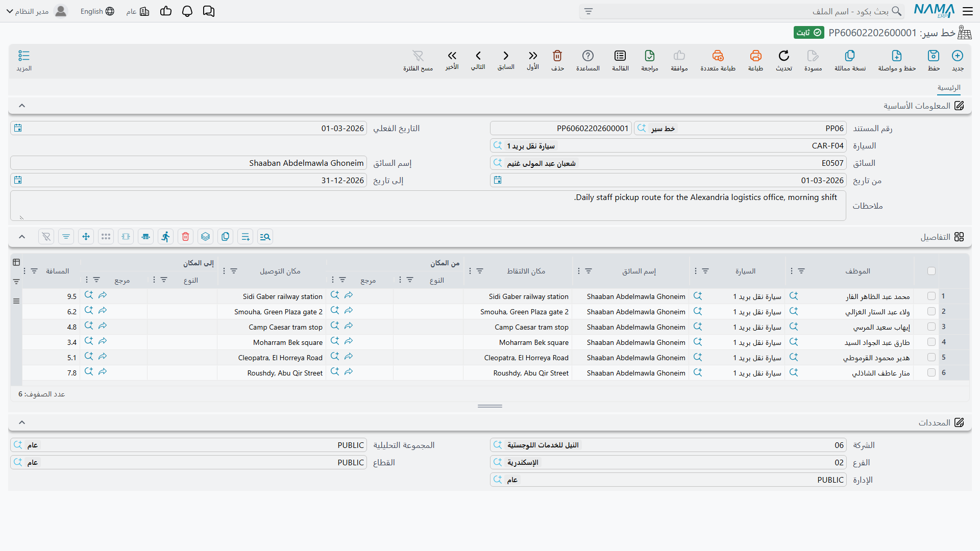Collapse the المعلومات الأساسية section chevron
Viewport: 980px width, 551px height.
pos(22,106)
